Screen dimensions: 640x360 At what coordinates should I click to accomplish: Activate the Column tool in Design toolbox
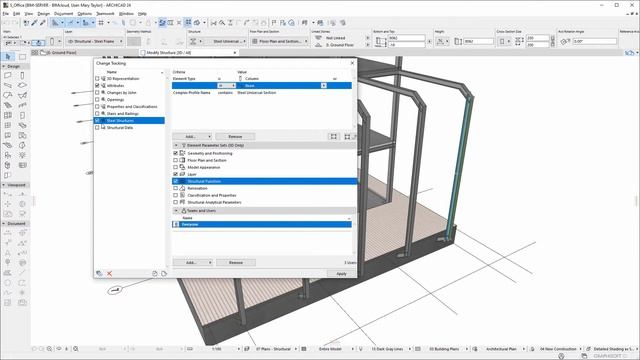click(22, 76)
